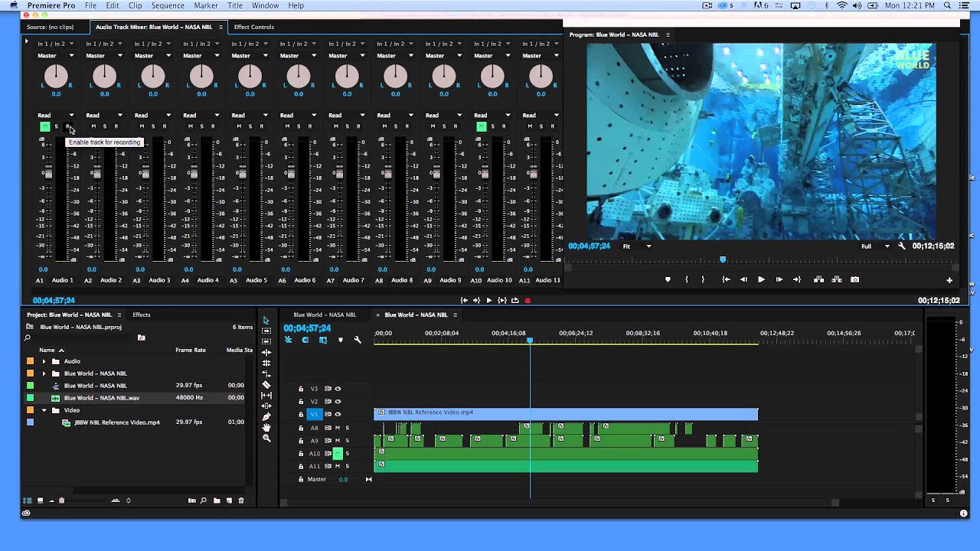The image size is (980, 551).
Task: Select JBBW NBL Reference Video clip on V1
Action: pyautogui.click(x=566, y=414)
